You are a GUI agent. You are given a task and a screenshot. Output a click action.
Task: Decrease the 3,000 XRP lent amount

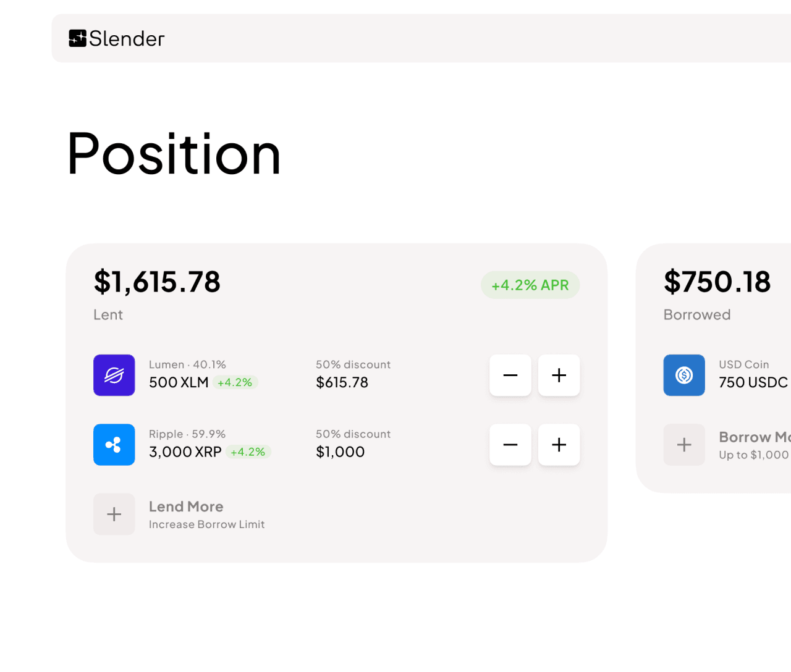pos(510,445)
